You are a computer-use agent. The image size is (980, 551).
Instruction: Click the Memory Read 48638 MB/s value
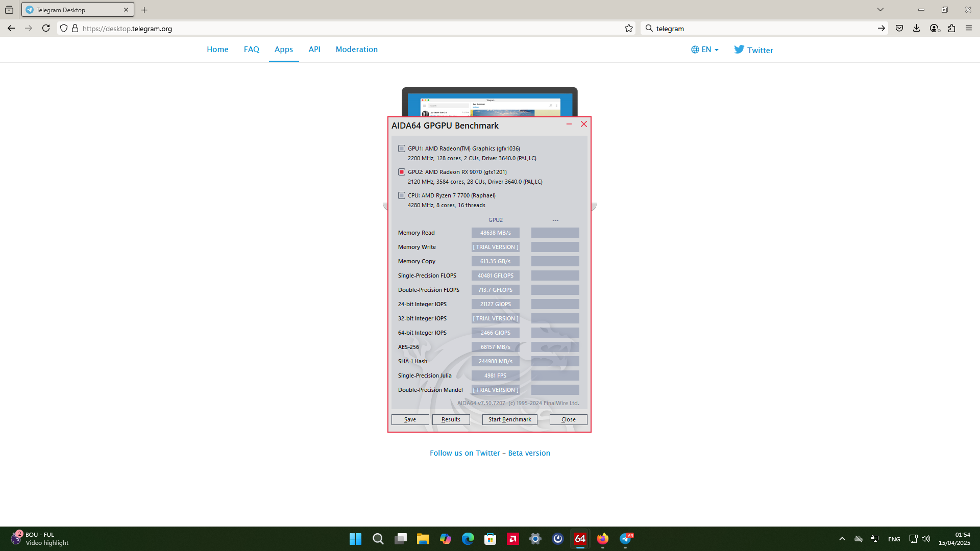pyautogui.click(x=495, y=233)
